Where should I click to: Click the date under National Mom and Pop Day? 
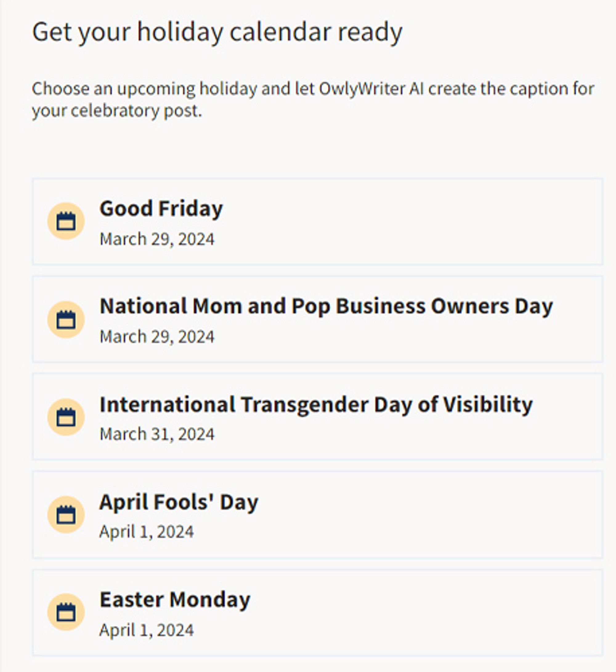[157, 337]
